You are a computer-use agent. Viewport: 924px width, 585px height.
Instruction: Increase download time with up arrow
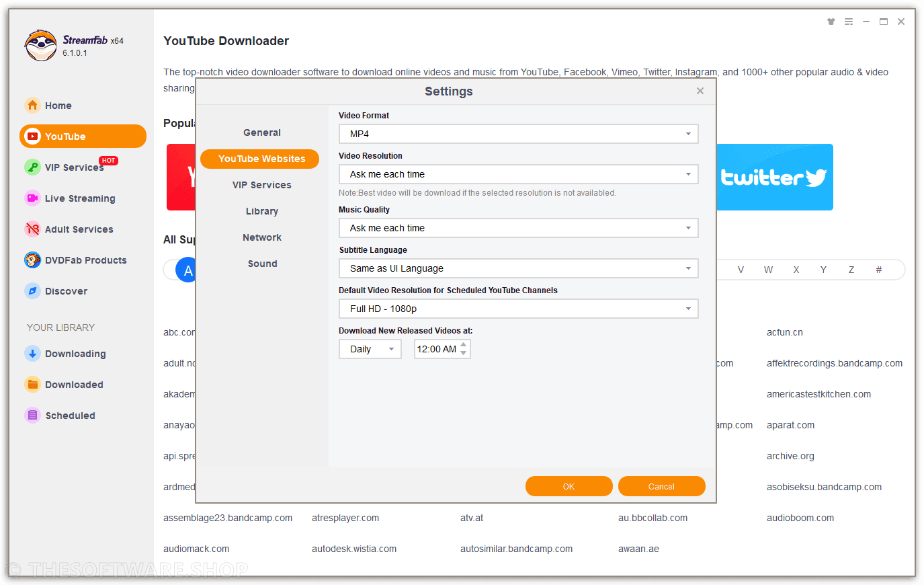coord(464,345)
